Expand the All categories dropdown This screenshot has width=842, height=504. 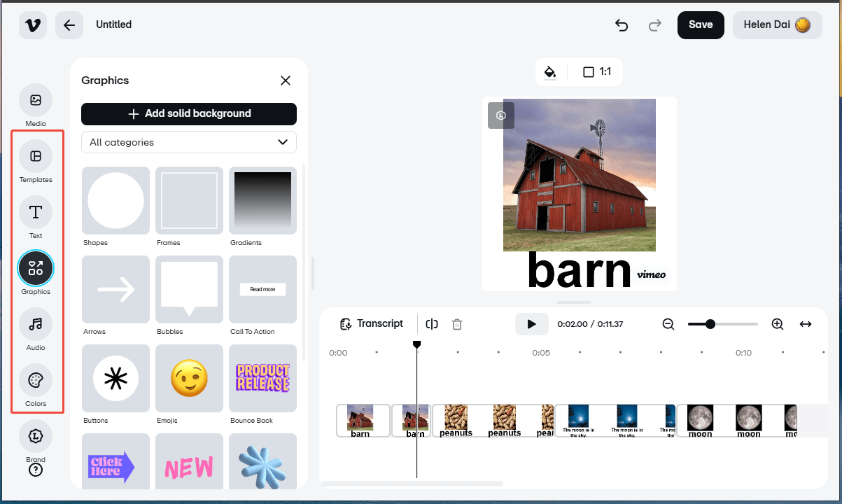click(x=188, y=142)
